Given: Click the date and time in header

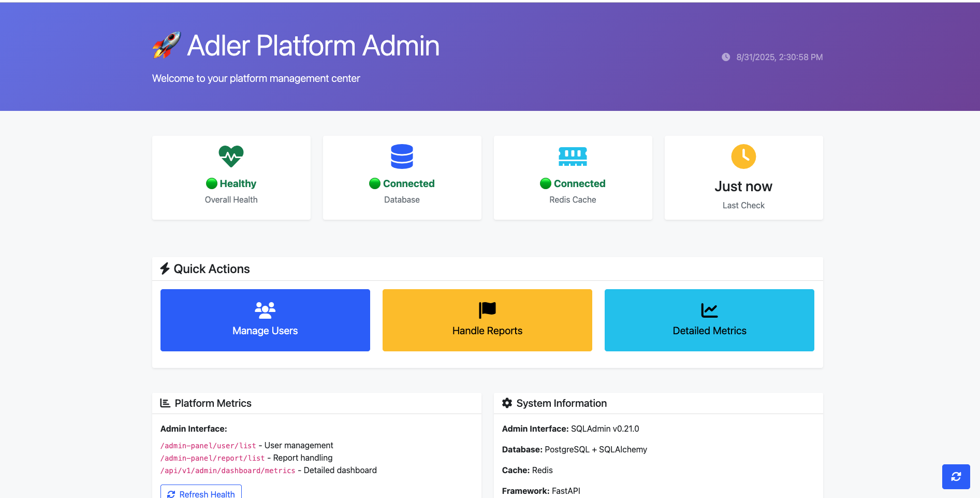Looking at the screenshot, I should click(x=779, y=57).
